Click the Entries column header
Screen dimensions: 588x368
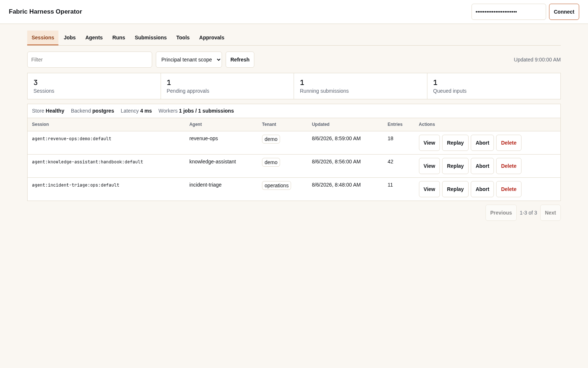pos(395,124)
